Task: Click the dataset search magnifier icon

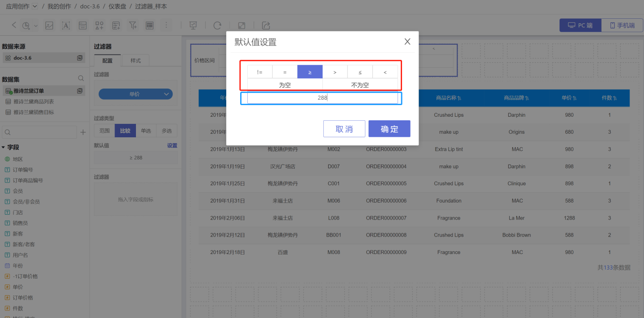Action: [x=81, y=78]
